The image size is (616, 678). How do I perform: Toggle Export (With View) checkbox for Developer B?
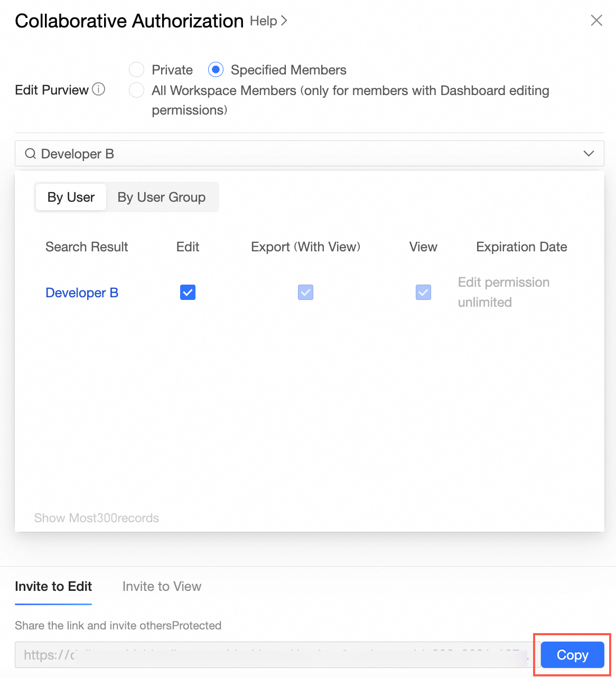pyautogui.click(x=305, y=292)
